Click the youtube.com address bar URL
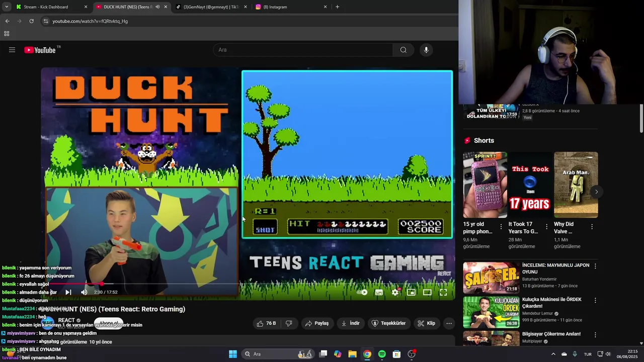This screenshot has width=644, height=362. 90,21
